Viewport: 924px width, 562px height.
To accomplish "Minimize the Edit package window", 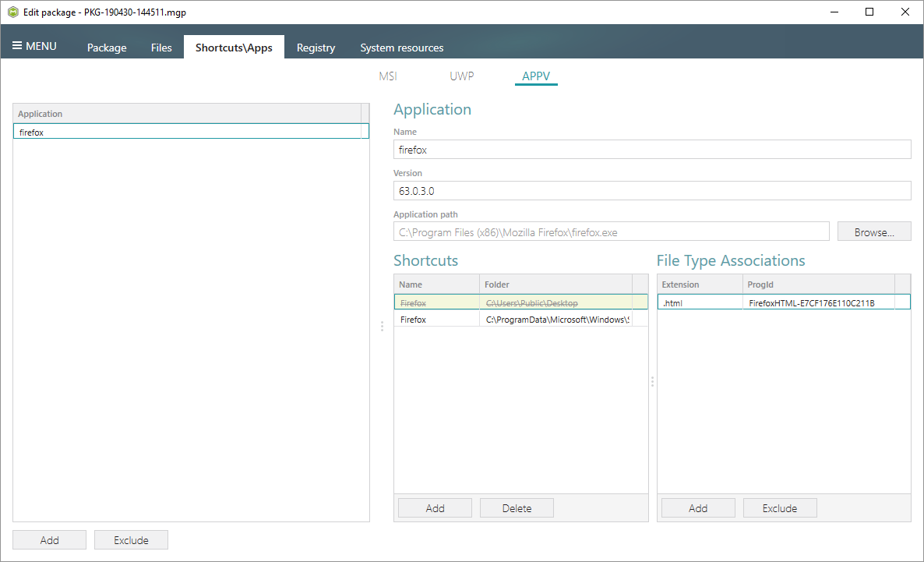I will click(834, 12).
